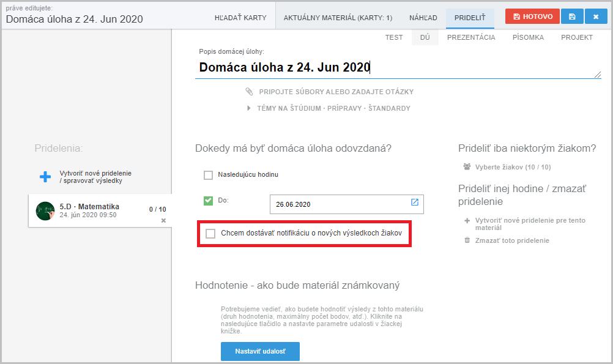Click the blue X close editor icon

[596, 17]
